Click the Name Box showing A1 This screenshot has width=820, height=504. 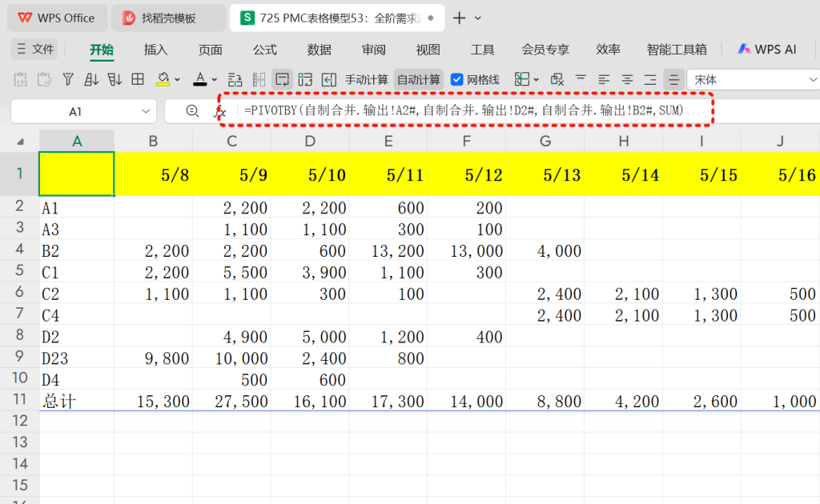76,111
